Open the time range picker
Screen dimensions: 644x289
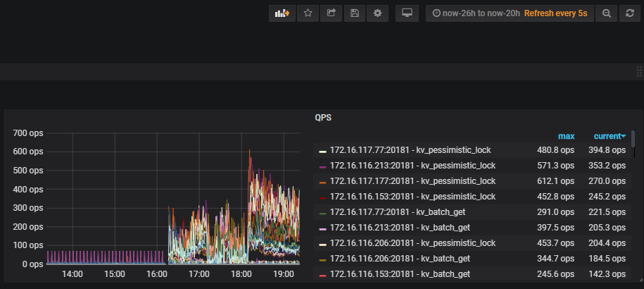(510, 13)
